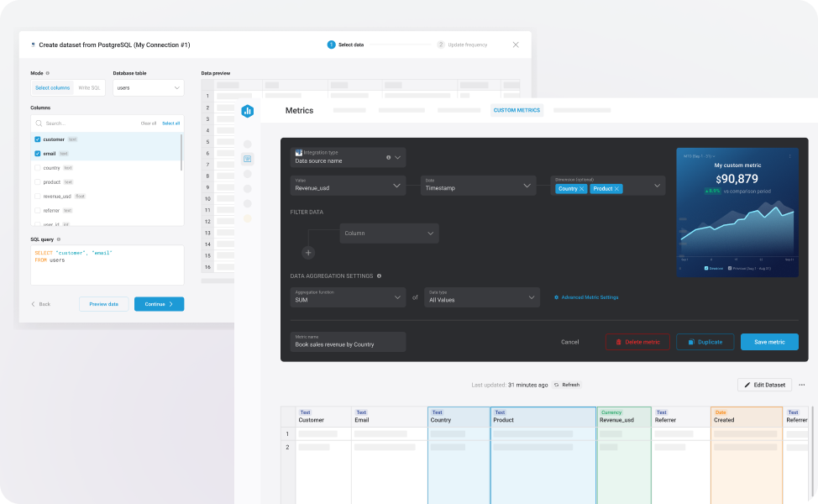Switch to the CUSTOM METRICS tab

point(518,110)
